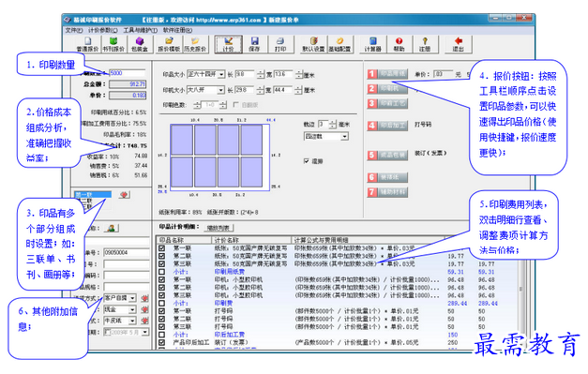Screen dimensions: 588x374
Task: Open the 工具与维护 menu
Action: point(141,30)
